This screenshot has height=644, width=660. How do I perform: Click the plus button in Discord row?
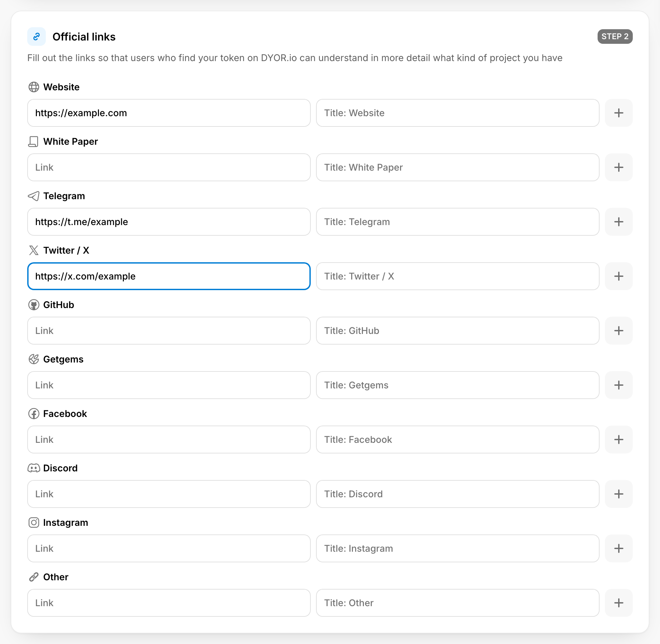coord(619,494)
